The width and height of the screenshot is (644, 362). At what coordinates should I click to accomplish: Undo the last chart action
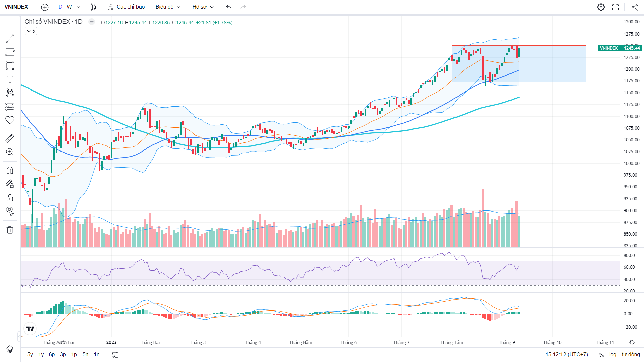229,7
